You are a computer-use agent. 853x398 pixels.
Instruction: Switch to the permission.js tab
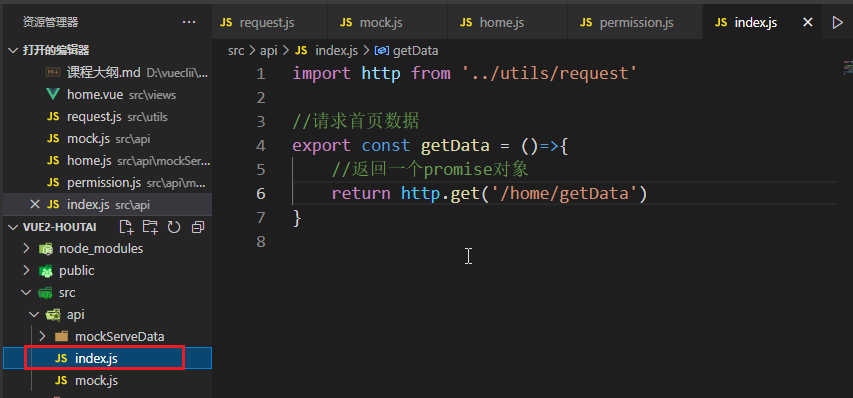tap(635, 22)
